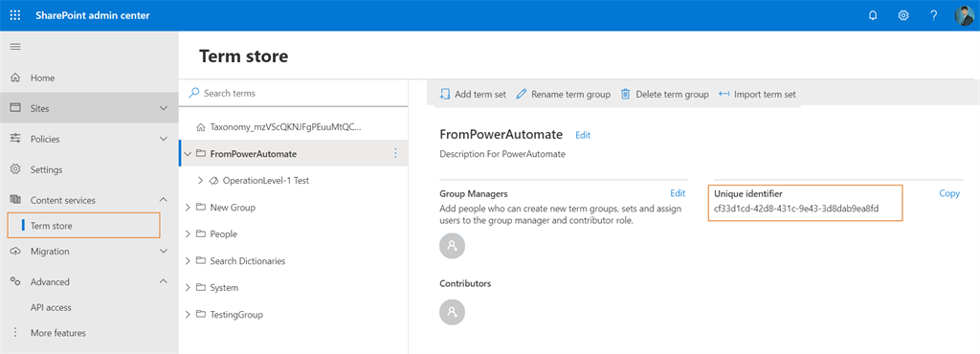Open FromPowerAutomate more options dots
The width and height of the screenshot is (980, 354).
[x=395, y=153]
